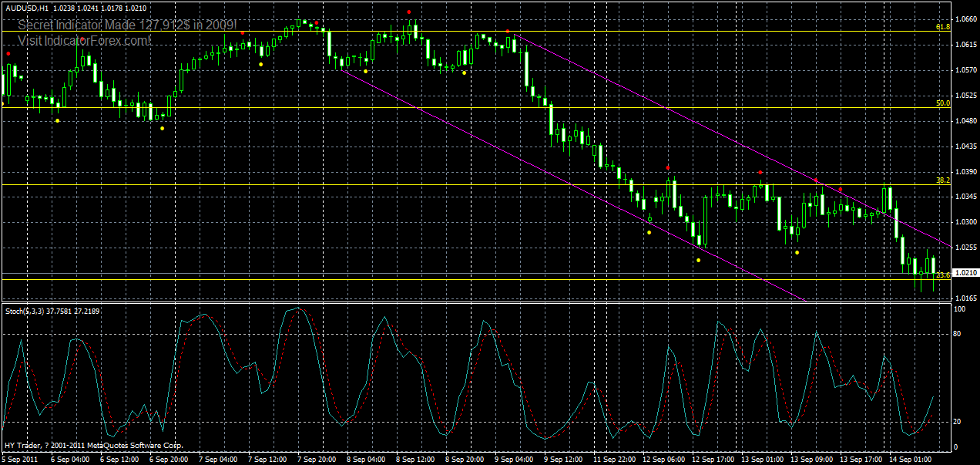Click the red sell-signal arrow above 12 Sep 12:00 candles

pos(667,167)
